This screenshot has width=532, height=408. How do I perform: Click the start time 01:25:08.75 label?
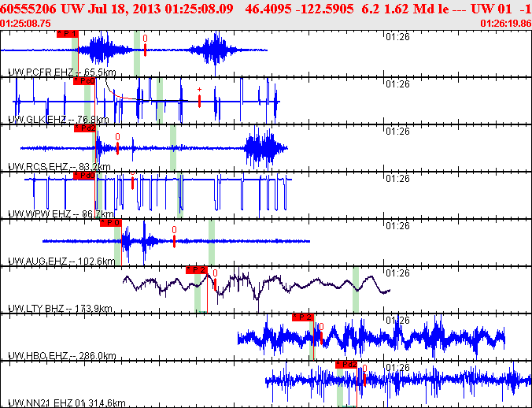click(27, 24)
